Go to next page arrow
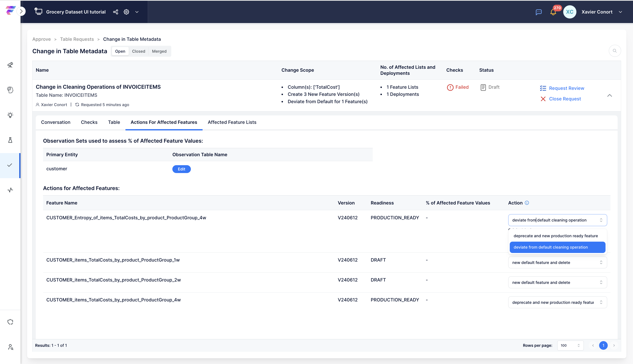 [x=614, y=346]
